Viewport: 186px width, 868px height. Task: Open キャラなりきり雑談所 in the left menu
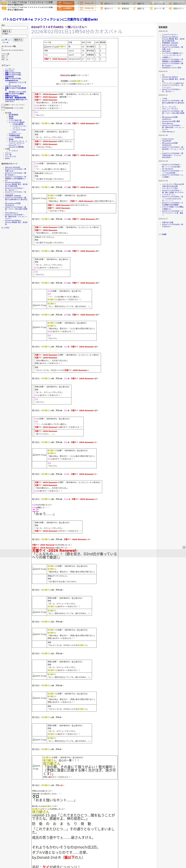[x=17, y=122]
